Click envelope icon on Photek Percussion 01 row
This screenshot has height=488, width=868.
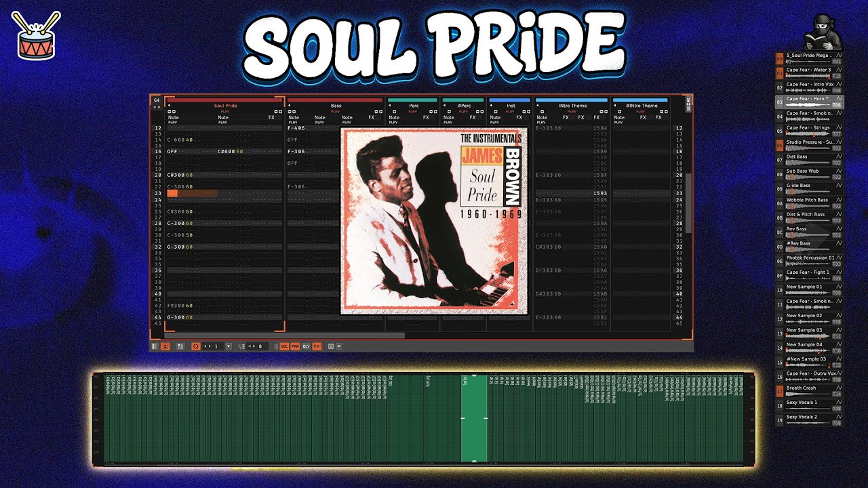[x=839, y=258]
